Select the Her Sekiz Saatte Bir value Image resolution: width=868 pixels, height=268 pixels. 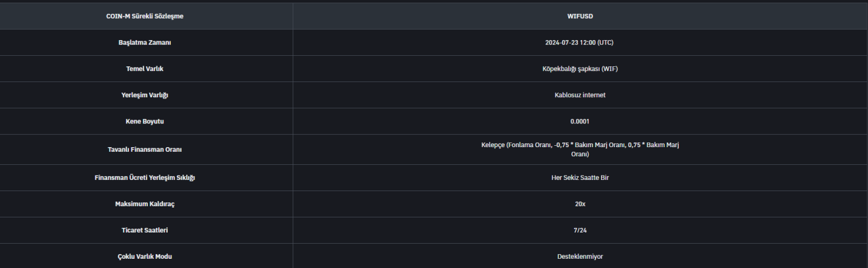[579, 178]
